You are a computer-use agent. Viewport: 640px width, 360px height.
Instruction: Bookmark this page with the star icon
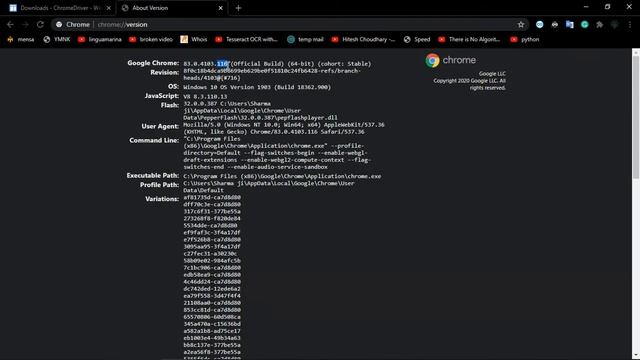point(521,24)
